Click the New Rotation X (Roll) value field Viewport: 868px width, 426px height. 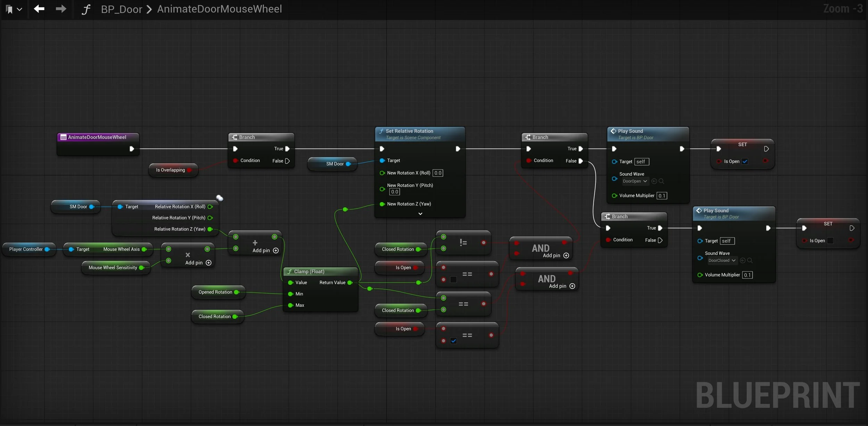click(x=438, y=173)
